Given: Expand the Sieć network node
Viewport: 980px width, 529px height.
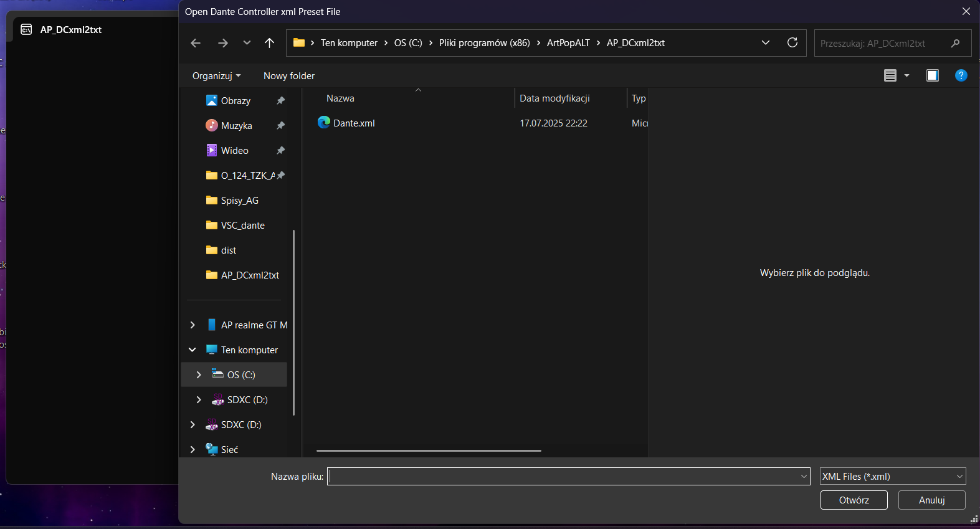Looking at the screenshot, I should click(x=193, y=450).
